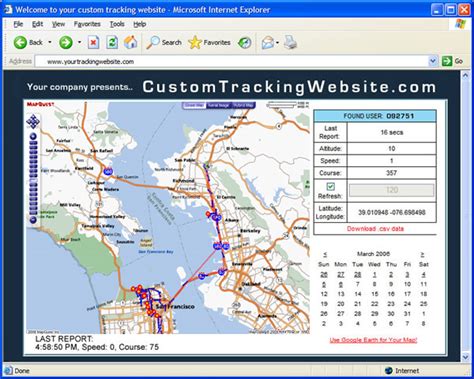Select the Aerial Image tab

point(218,105)
